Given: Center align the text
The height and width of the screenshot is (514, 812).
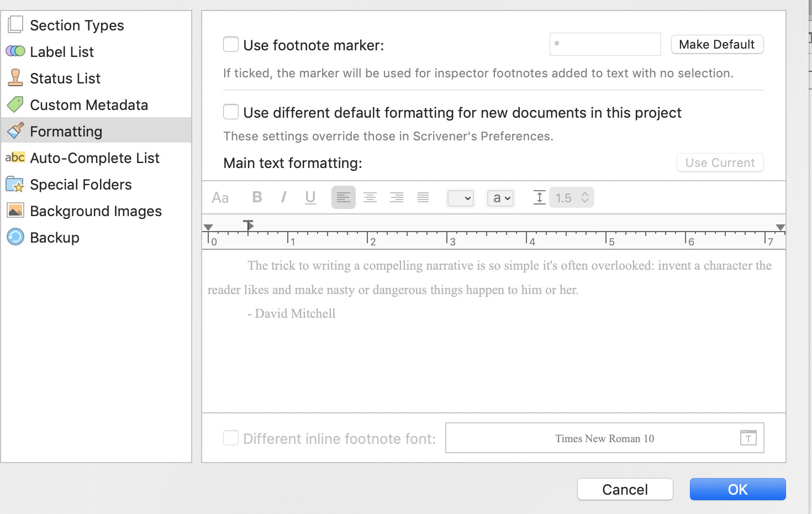Looking at the screenshot, I should tap(370, 197).
